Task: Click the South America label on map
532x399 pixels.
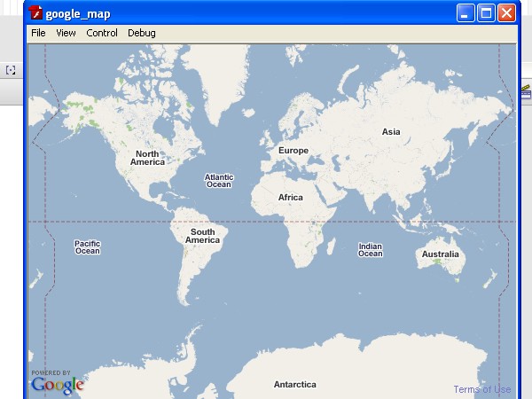Action: [202, 236]
